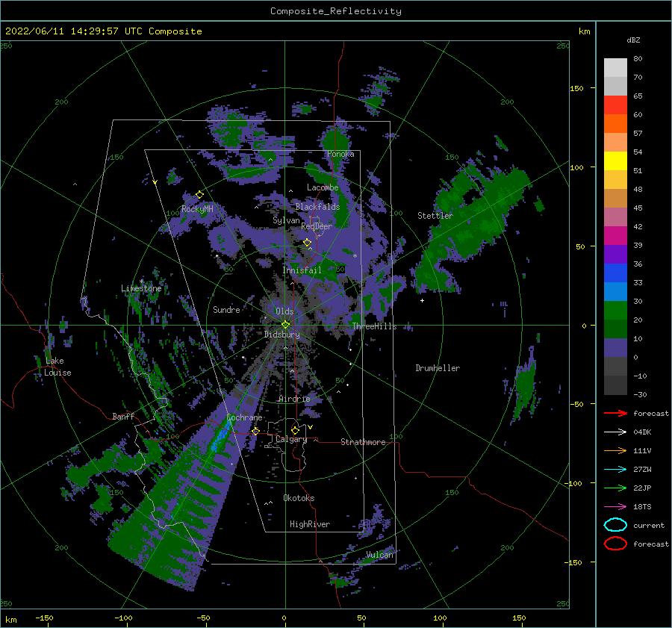Click the RedDeer city label
Viewport: 672px width, 628px height.
(317, 226)
